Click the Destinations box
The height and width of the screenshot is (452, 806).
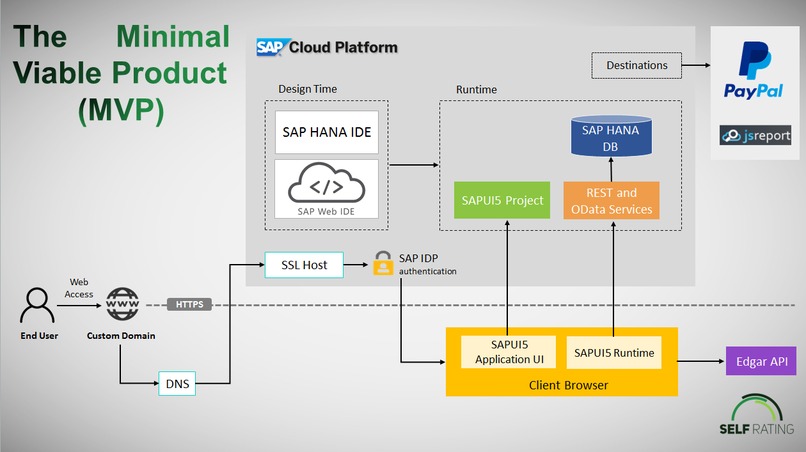click(636, 65)
